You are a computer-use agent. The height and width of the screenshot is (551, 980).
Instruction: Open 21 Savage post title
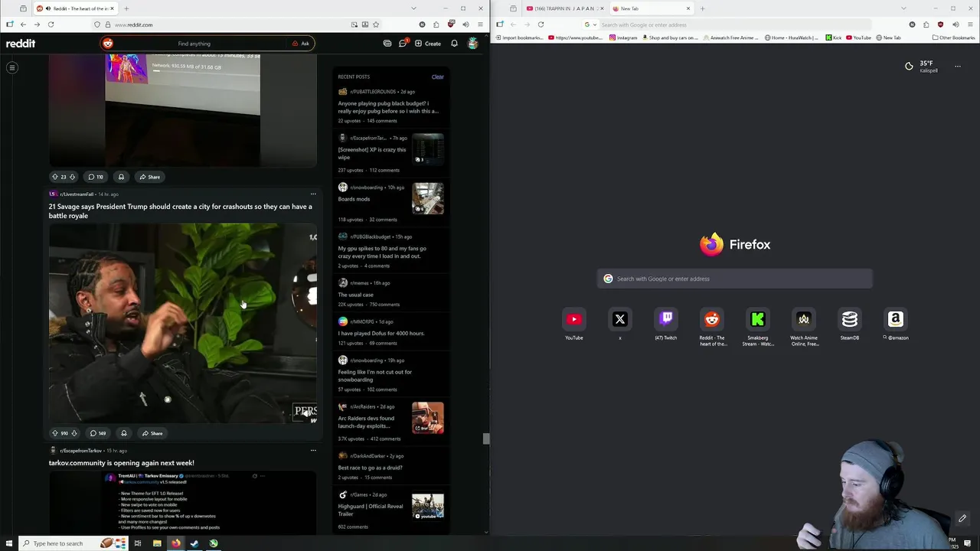coord(180,211)
